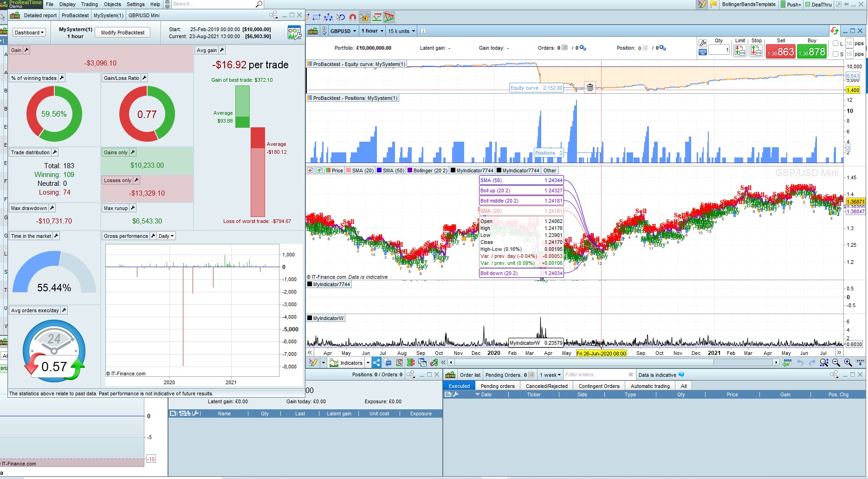Click the Limit order icon
The image size is (868, 479).
click(739, 51)
